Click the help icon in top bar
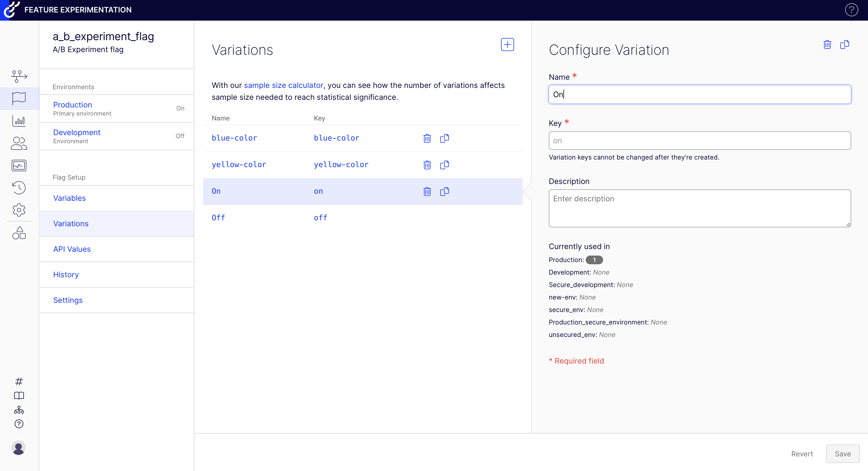 (x=851, y=10)
